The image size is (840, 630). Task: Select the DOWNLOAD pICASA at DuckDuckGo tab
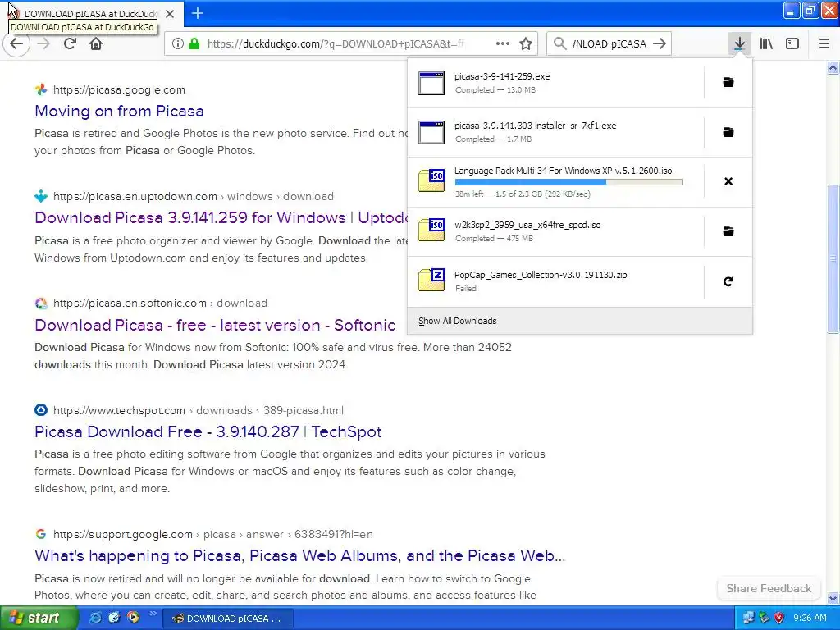point(92,14)
